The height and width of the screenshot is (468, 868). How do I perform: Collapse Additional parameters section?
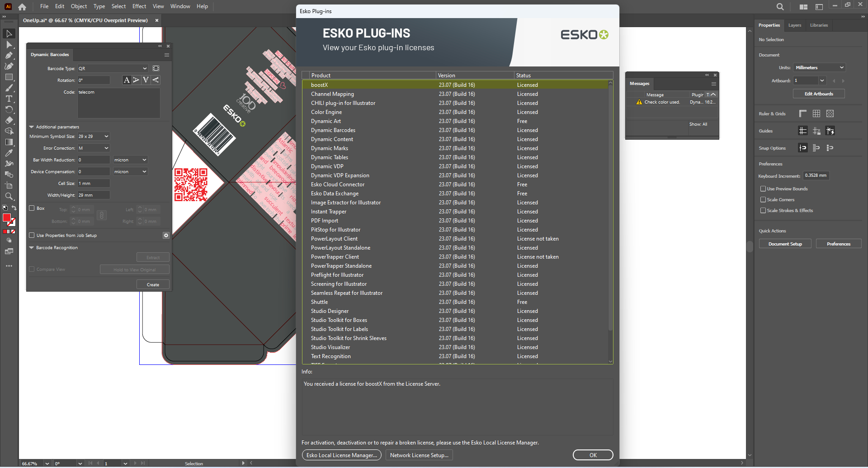(x=32, y=127)
